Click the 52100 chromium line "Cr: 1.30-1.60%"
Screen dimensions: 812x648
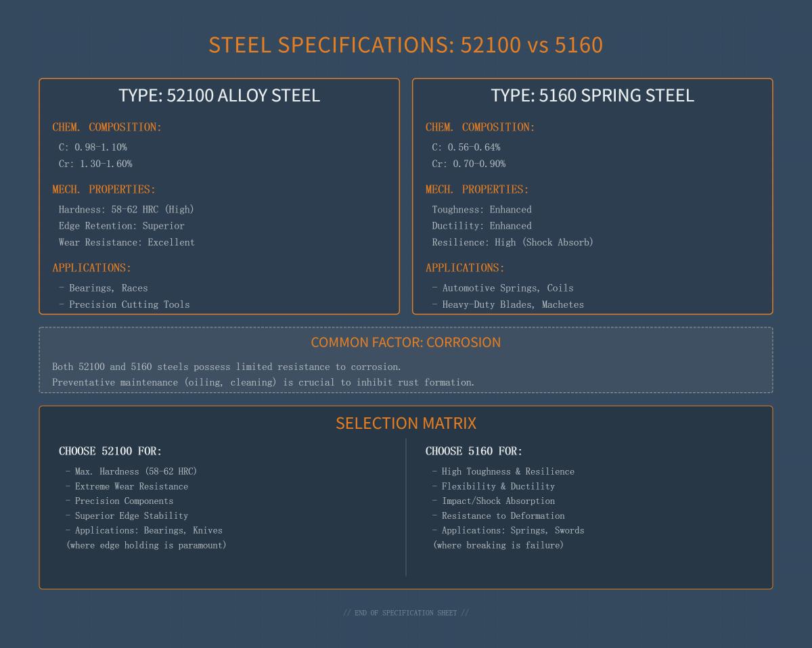(95, 164)
